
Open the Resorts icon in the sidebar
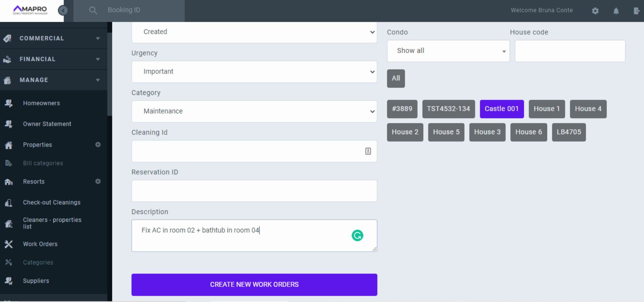[x=9, y=182]
